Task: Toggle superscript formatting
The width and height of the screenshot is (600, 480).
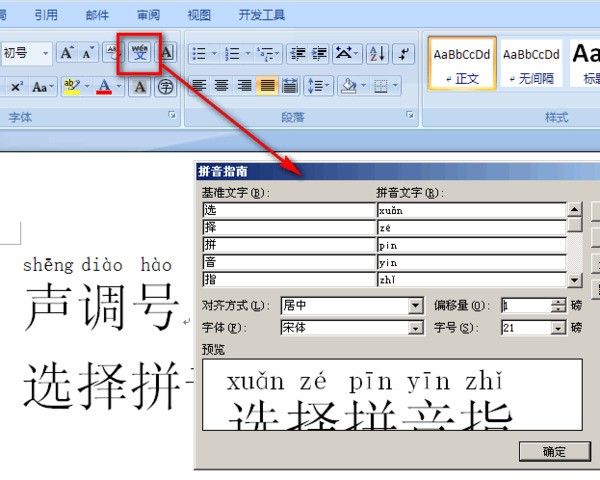Action: [17, 87]
